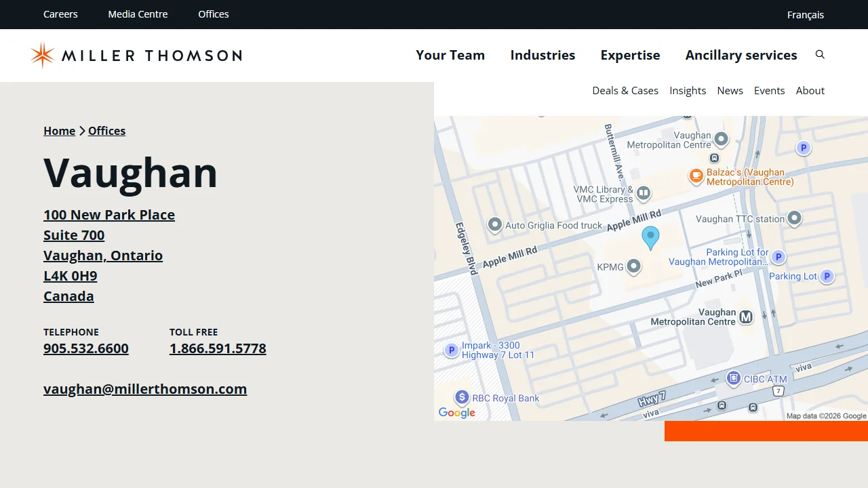The height and width of the screenshot is (488, 868).
Task: Select the blue office location marker on map
Action: [650, 238]
